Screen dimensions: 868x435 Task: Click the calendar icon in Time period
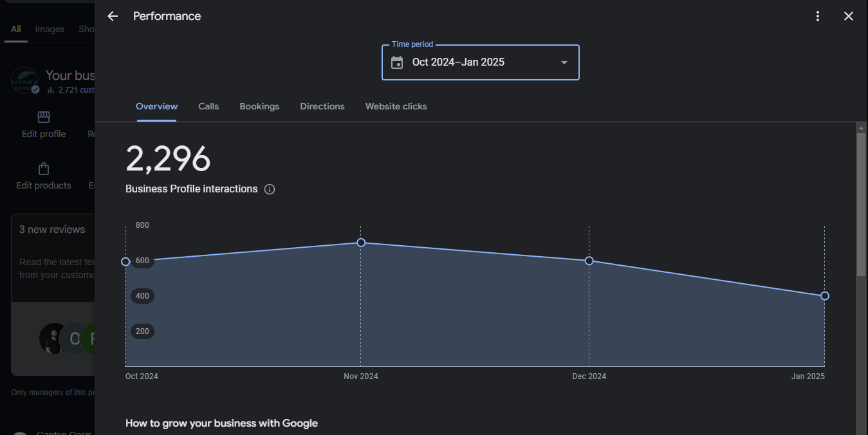point(397,62)
